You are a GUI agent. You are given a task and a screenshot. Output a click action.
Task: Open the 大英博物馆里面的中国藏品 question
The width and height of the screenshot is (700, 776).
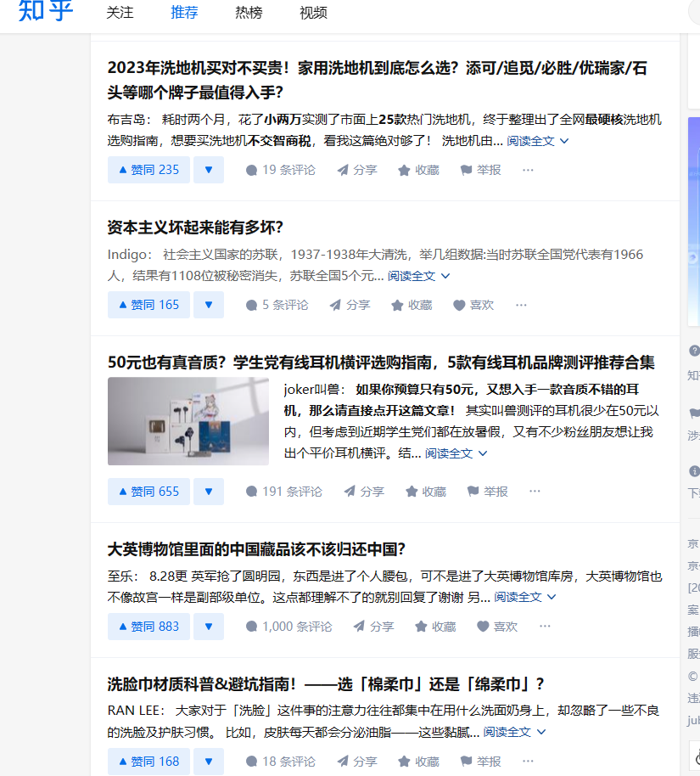point(256,549)
